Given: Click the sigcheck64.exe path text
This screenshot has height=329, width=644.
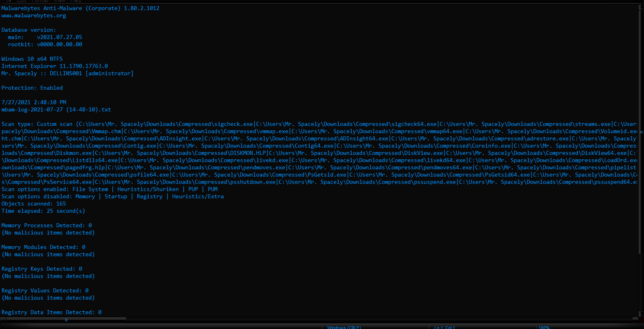Looking at the screenshot, I should click(x=346, y=124).
